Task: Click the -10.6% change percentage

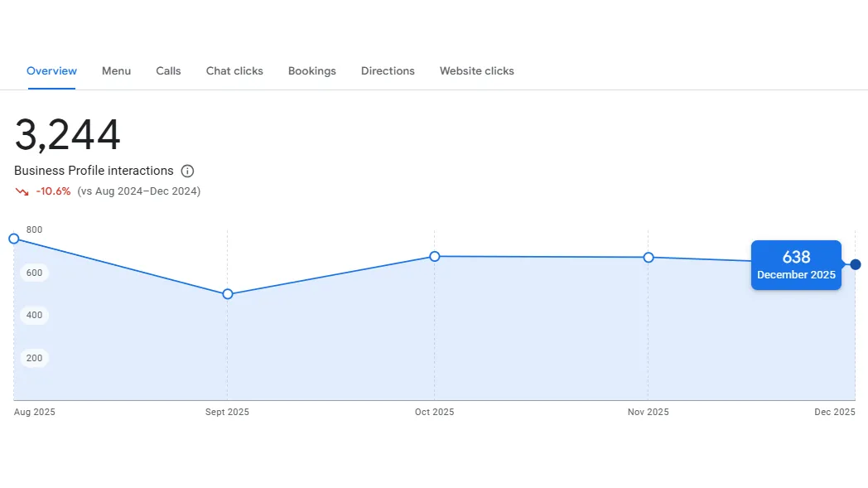Action: (53, 191)
